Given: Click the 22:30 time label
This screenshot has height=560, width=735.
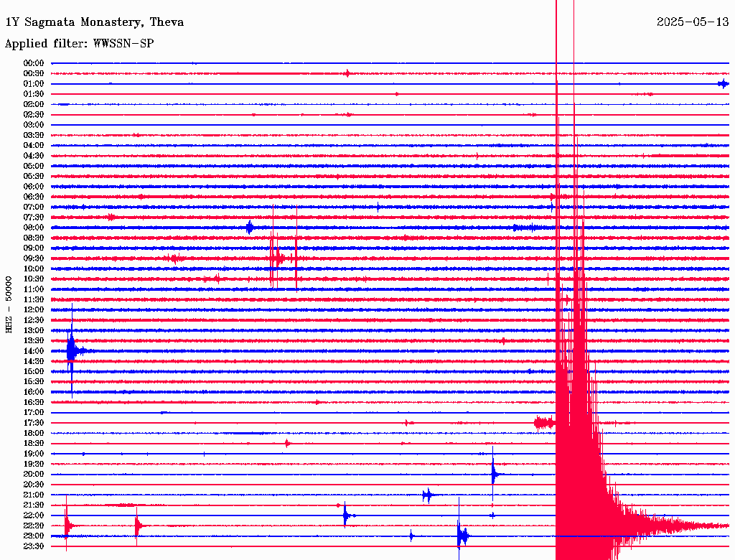Looking at the screenshot, I should (34, 526).
